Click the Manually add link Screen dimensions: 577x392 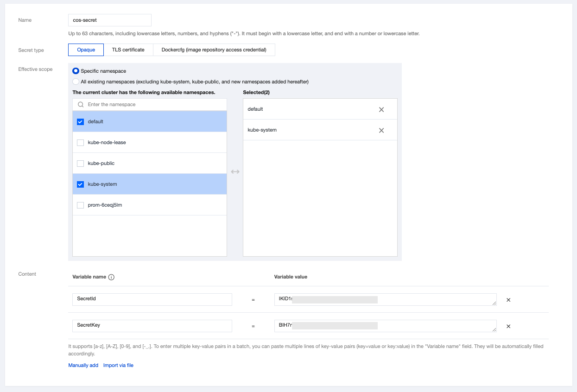[x=83, y=365]
